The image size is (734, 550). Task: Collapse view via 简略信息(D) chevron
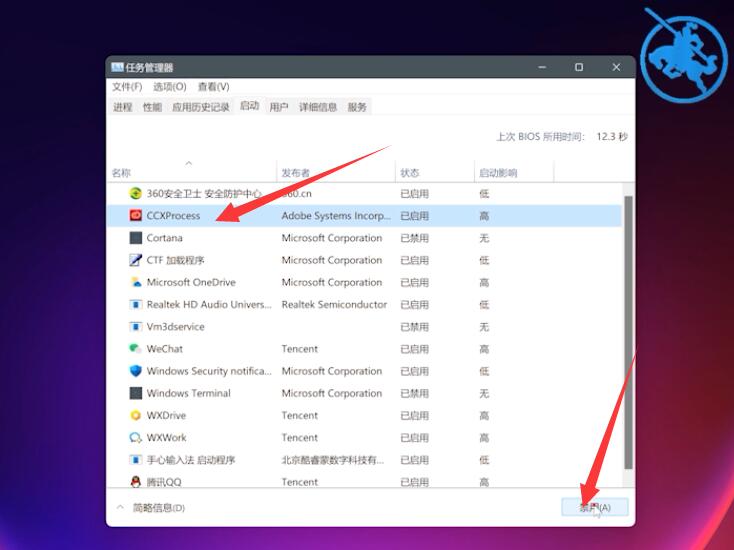[x=120, y=507]
